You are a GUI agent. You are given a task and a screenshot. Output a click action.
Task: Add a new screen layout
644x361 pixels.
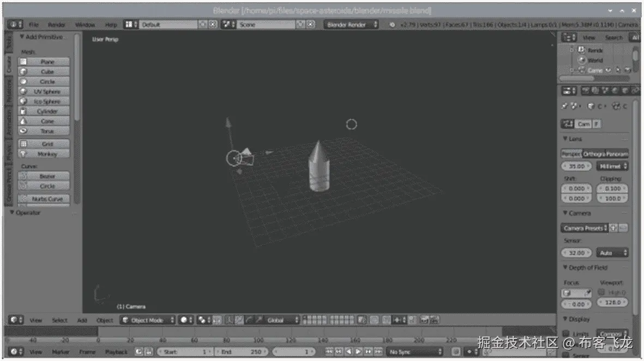tap(203, 25)
